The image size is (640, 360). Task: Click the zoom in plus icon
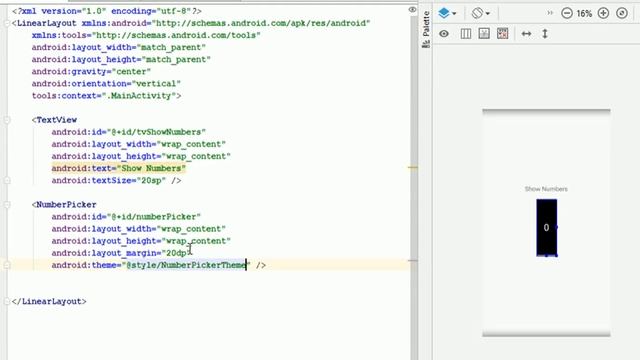603,13
